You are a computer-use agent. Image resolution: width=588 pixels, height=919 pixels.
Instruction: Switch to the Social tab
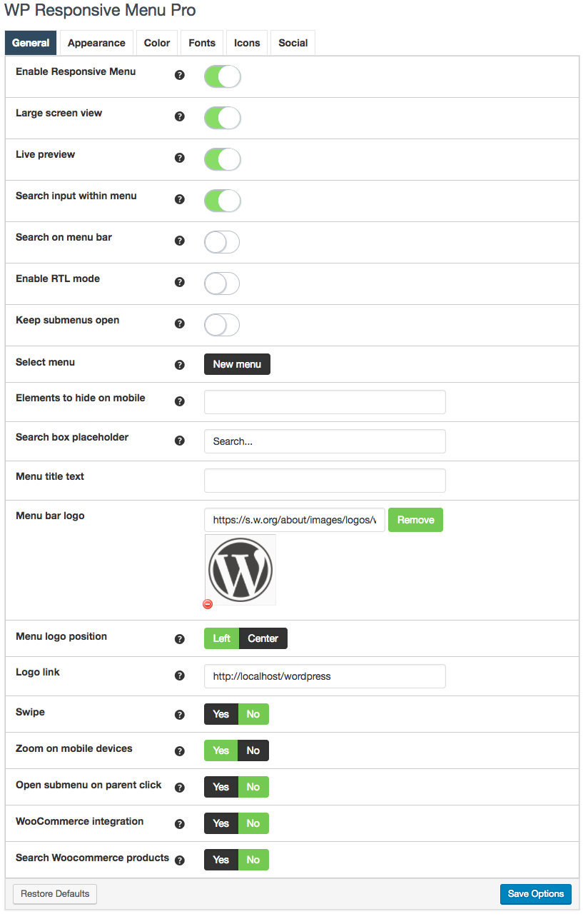293,43
